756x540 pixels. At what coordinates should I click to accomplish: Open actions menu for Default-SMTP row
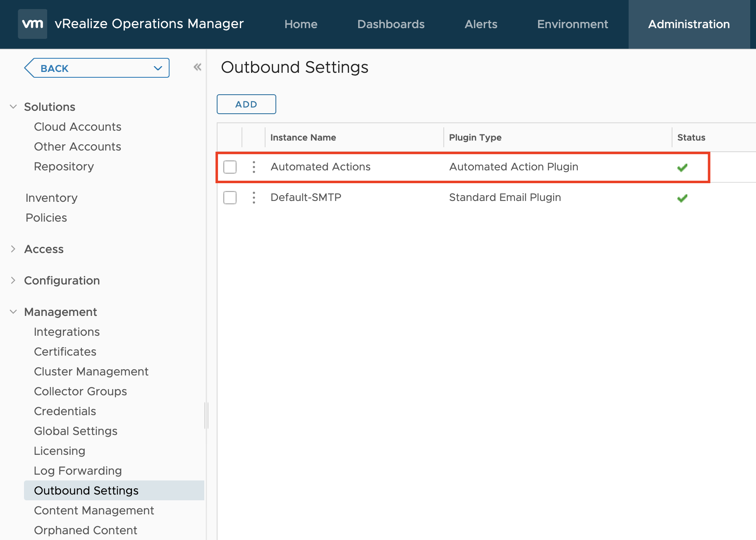click(254, 198)
